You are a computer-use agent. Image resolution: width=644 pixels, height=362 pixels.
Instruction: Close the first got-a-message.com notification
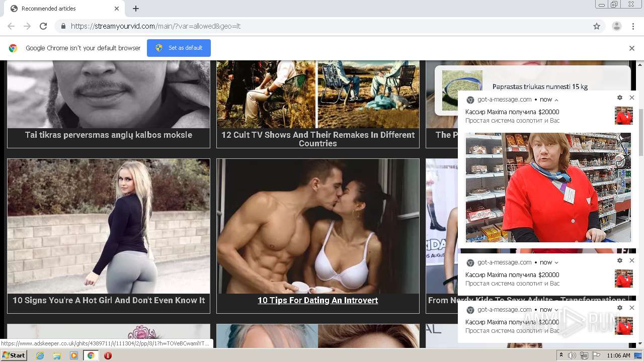632,98
